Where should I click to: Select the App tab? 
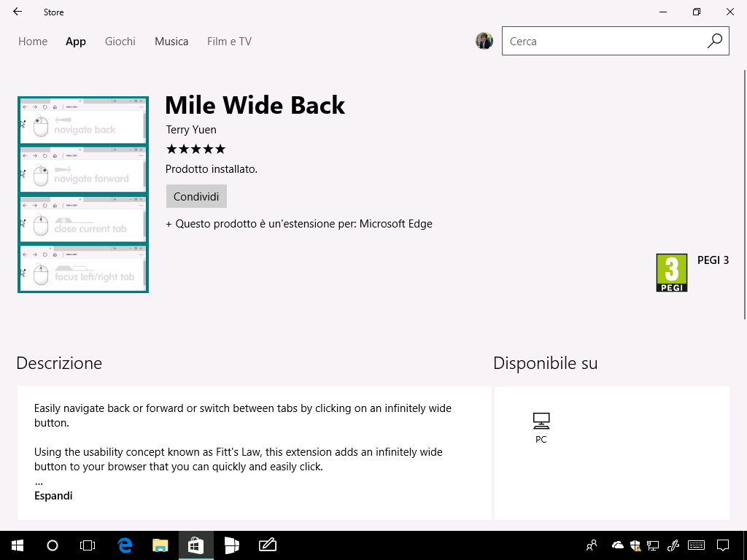coord(76,42)
